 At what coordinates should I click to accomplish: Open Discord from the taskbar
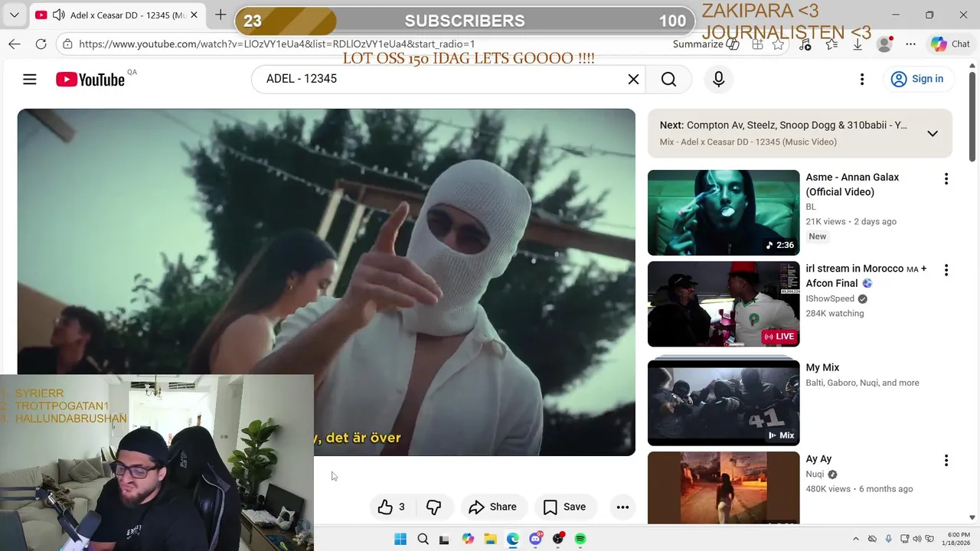tap(535, 539)
